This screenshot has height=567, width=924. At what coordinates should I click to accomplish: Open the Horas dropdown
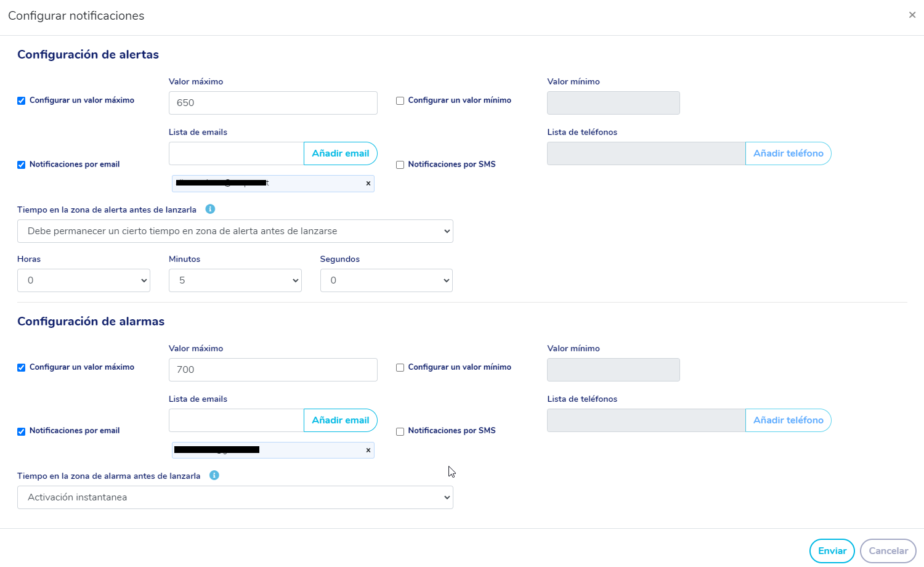(x=84, y=280)
